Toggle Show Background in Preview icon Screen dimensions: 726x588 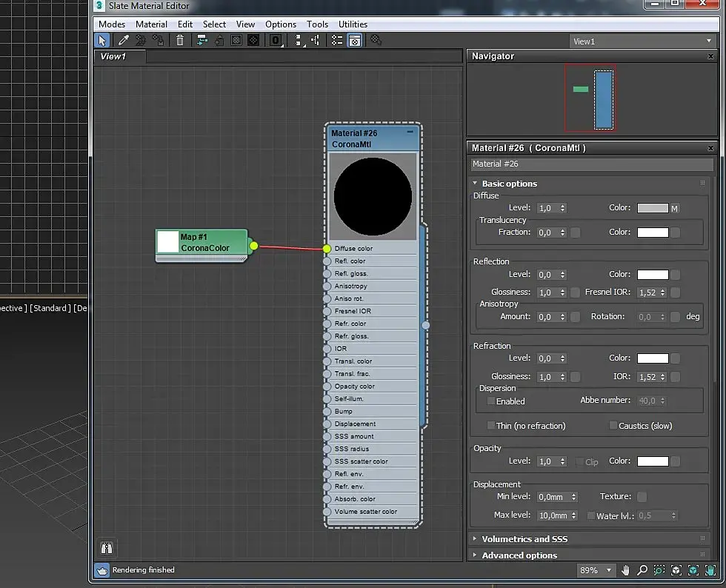[x=253, y=41]
